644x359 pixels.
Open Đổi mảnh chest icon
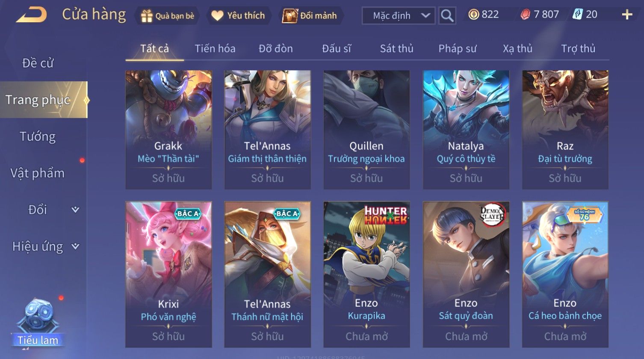pos(290,16)
